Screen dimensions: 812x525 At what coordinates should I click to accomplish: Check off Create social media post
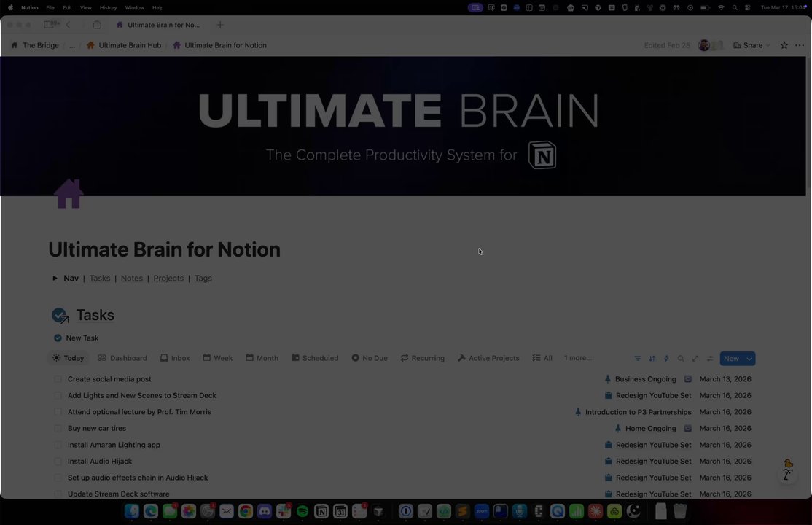click(x=58, y=379)
